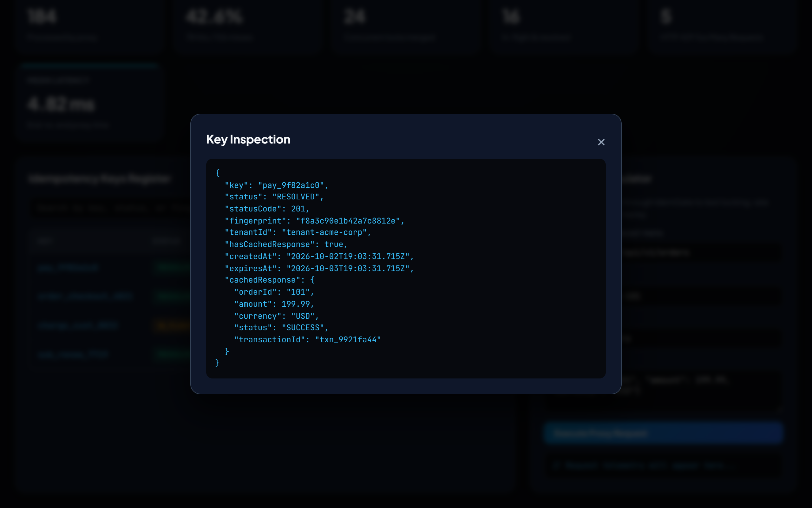Click the expiresAt timestamp line
This screenshot has height=508, width=812.
click(x=319, y=269)
